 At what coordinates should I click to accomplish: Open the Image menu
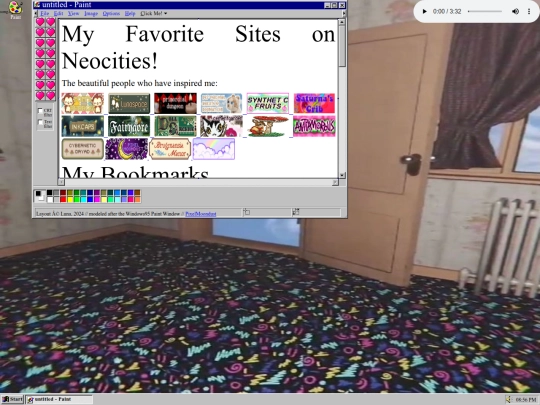(91, 13)
